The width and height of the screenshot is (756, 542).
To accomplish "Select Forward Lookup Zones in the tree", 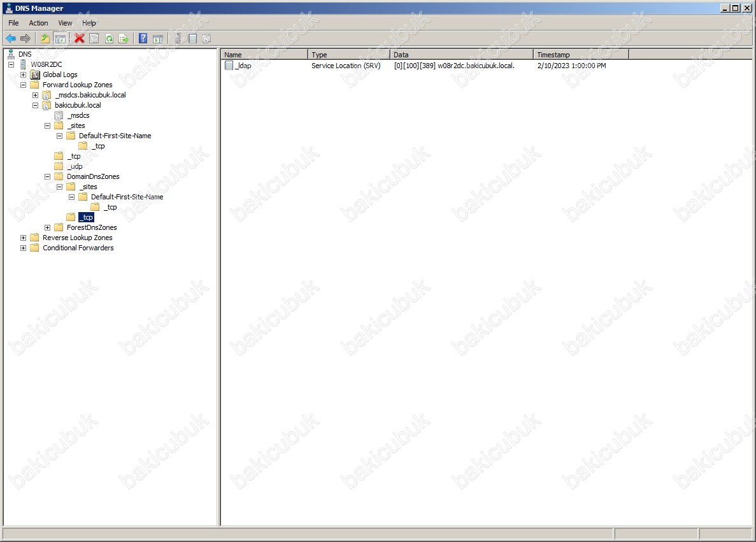I will tap(77, 84).
